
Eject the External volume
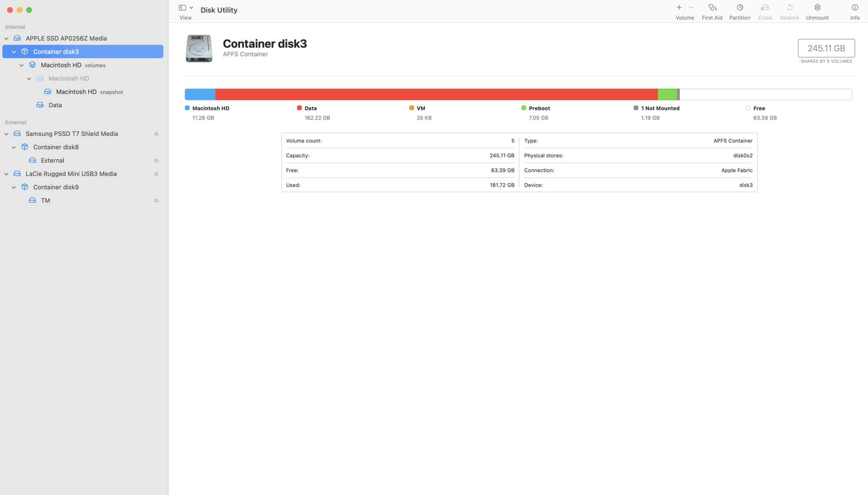(x=156, y=161)
